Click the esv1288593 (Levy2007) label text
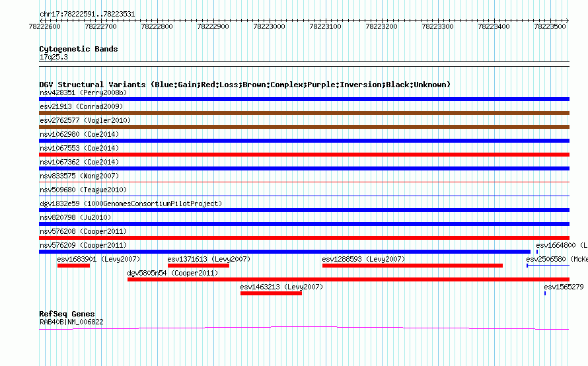The width and height of the screenshot is (588, 366). pyautogui.click(x=363, y=259)
